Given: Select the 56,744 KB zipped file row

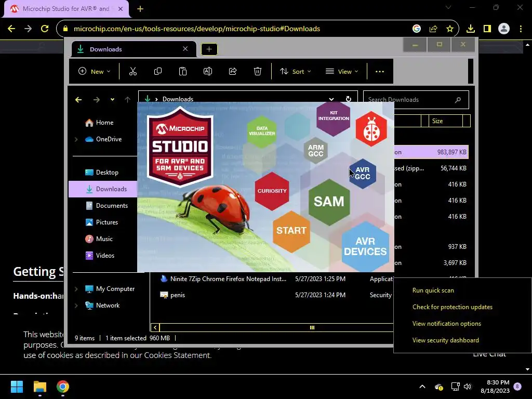Looking at the screenshot, I should pos(431,168).
